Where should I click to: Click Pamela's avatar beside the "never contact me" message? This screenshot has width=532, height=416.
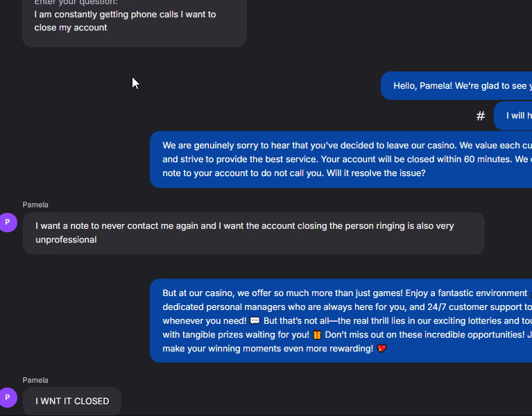8,223
